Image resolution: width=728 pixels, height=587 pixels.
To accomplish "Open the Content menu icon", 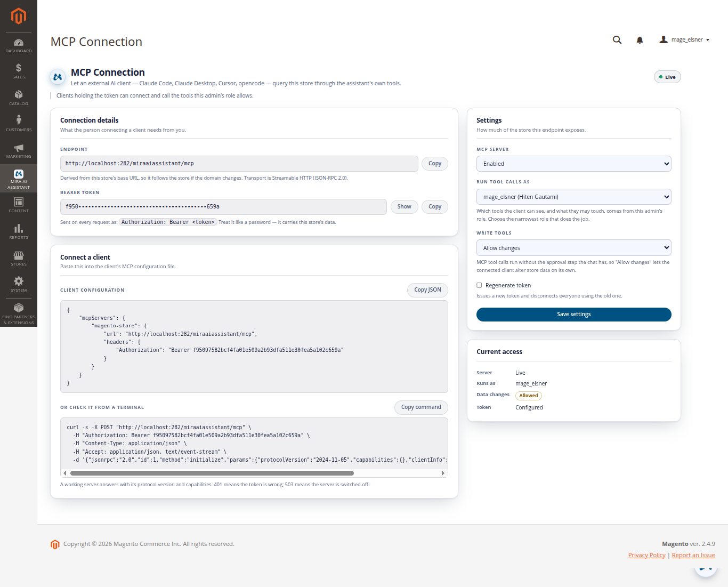I will [x=19, y=202].
